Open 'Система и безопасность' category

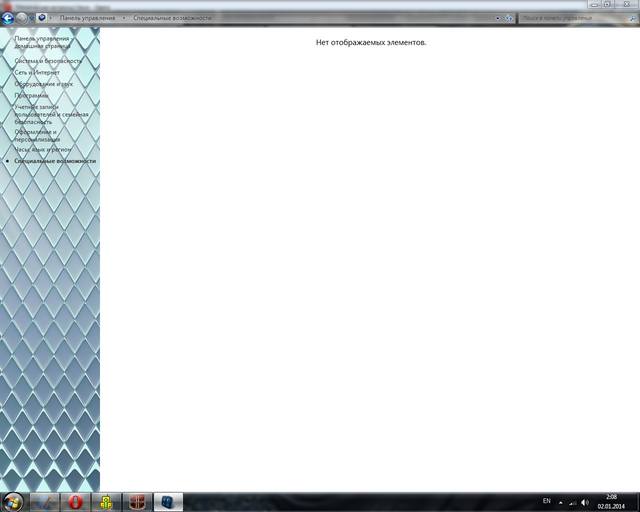click(x=48, y=61)
